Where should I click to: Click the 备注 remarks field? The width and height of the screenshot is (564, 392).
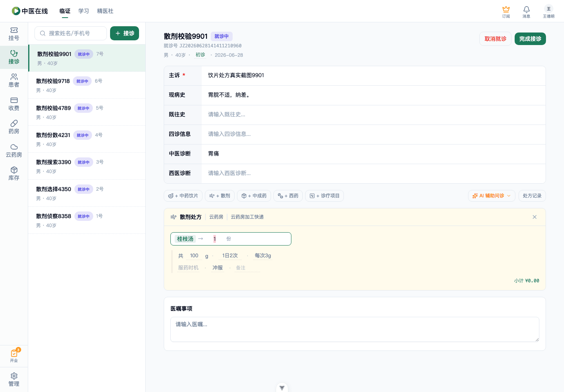(x=247, y=268)
